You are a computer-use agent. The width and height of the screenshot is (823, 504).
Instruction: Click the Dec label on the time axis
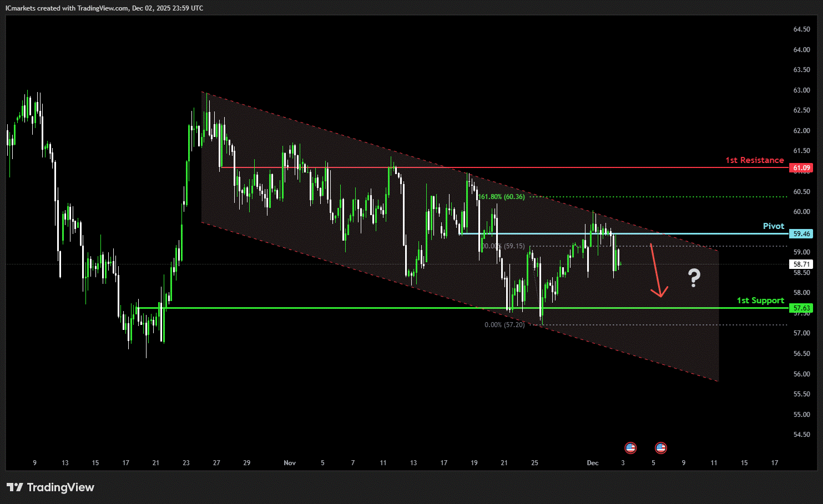click(x=593, y=463)
